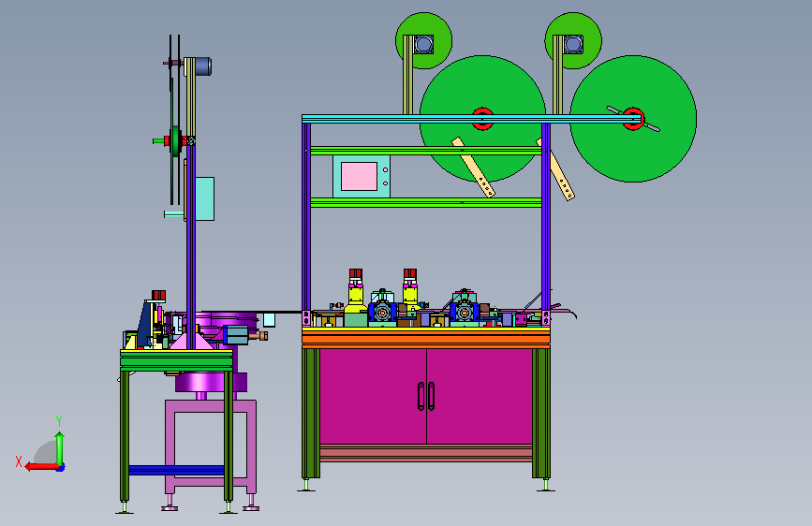This screenshot has height=526, width=812.
Task: Pick the blue crossbar of the left stand
Action: click(176, 470)
